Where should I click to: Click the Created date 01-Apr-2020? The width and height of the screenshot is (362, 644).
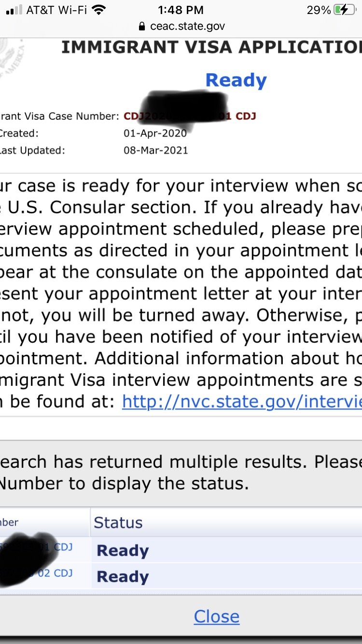click(155, 133)
